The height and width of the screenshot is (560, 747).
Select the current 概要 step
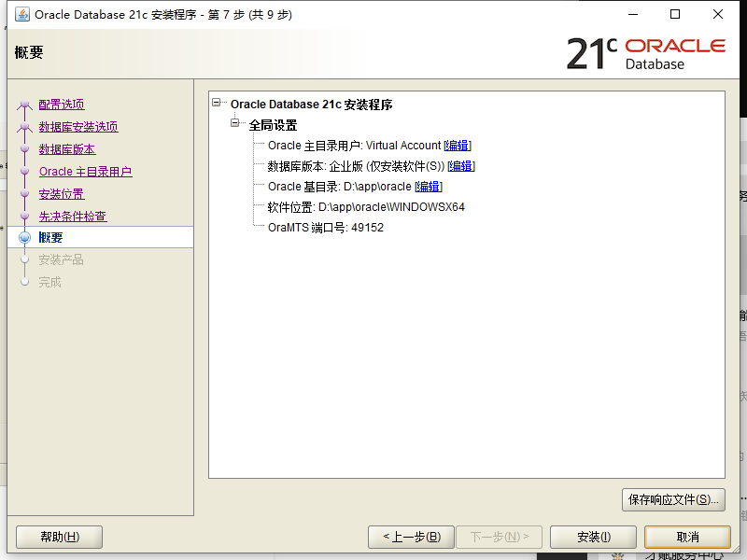50,237
